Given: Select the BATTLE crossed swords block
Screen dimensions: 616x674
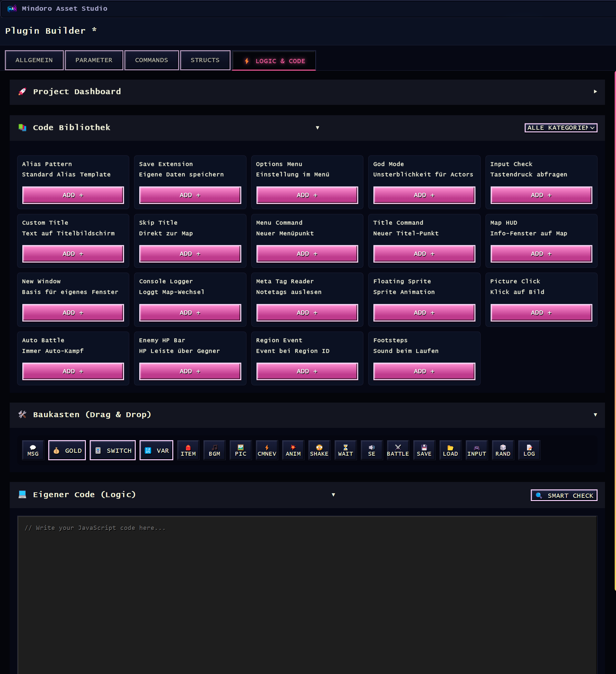Looking at the screenshot, I should tap(398, 450).
